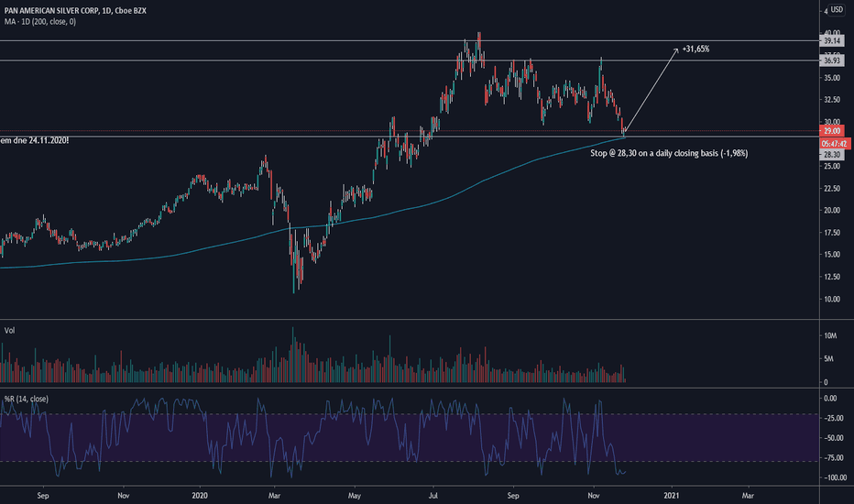Click the 'dne 24.11.2020!' annotation text
Screen dimensions: 854x504
point(41,140)
